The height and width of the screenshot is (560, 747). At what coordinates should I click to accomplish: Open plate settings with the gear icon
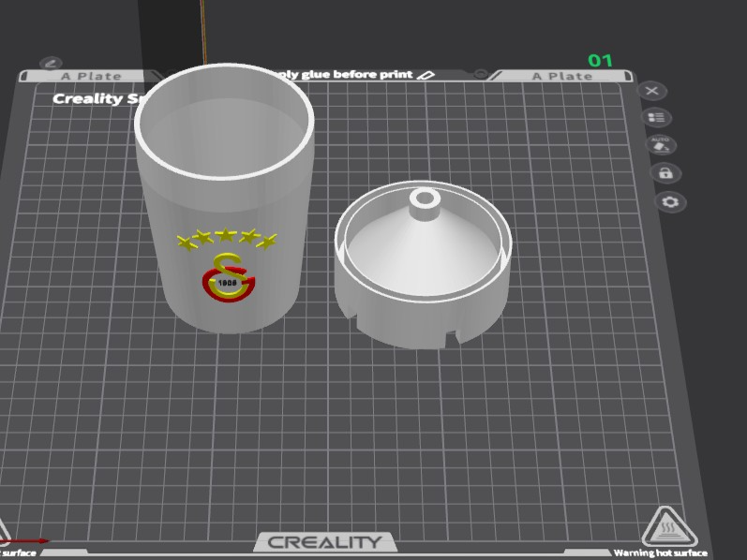[x=670, y=202]
